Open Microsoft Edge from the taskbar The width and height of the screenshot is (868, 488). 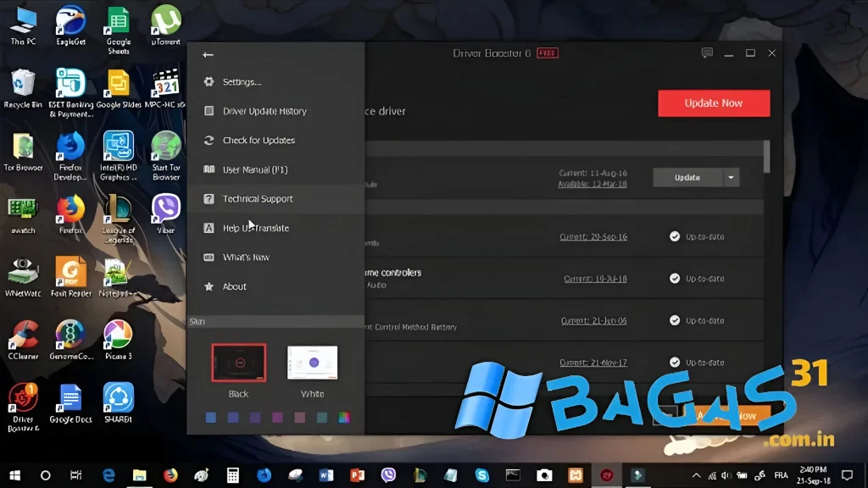click(x=108, y=475)
